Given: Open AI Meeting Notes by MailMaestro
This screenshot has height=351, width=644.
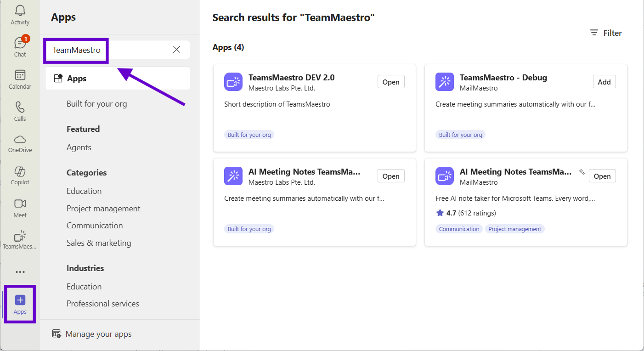Looking at the screenshot, I should click(602, 176).
